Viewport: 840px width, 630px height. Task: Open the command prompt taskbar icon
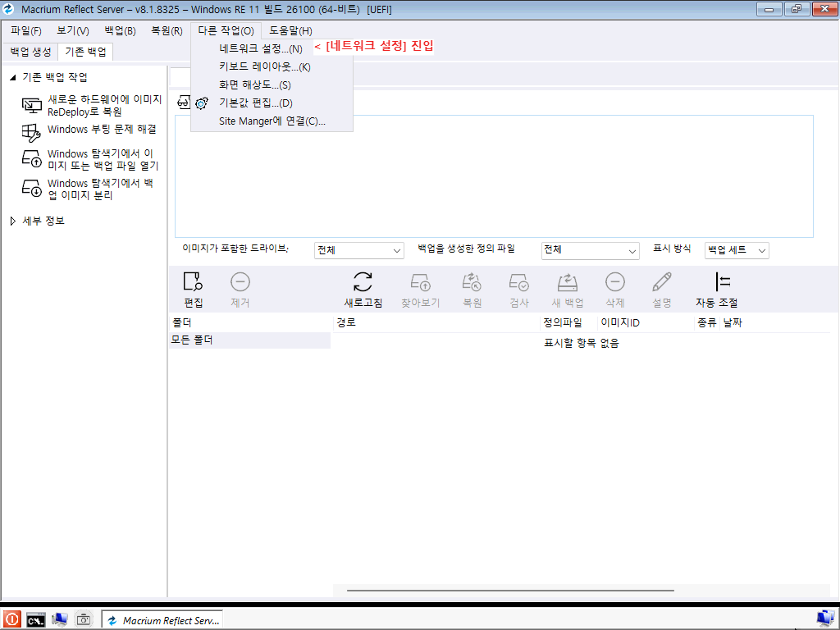coord(36,620)
